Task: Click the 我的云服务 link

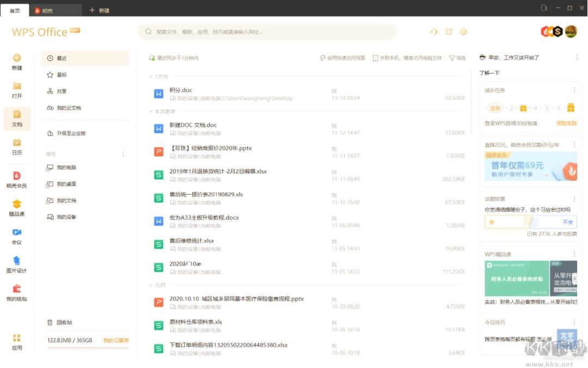Action: click(116, 340)
